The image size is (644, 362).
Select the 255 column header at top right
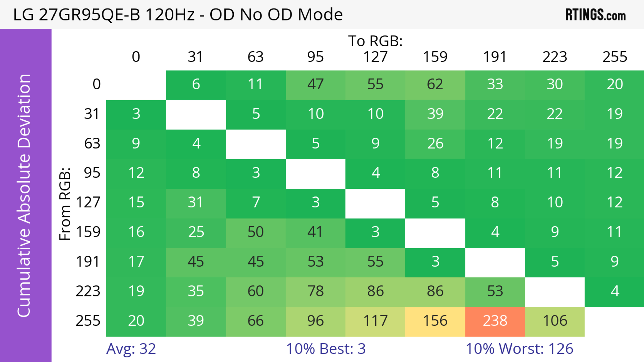point(615,57)
